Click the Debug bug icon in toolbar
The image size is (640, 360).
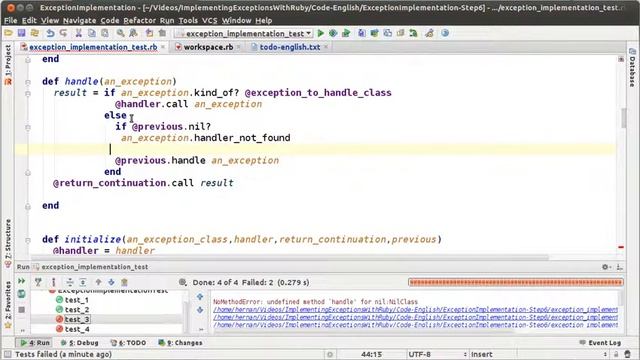point(333,33)
